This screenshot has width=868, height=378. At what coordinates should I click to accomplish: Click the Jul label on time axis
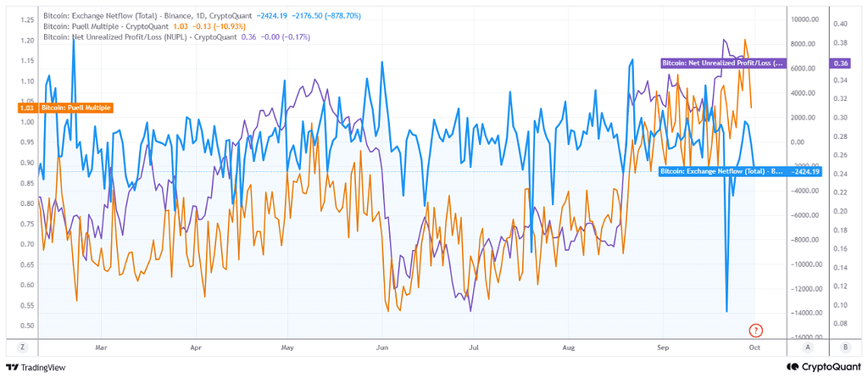click(x=473, y=348)
